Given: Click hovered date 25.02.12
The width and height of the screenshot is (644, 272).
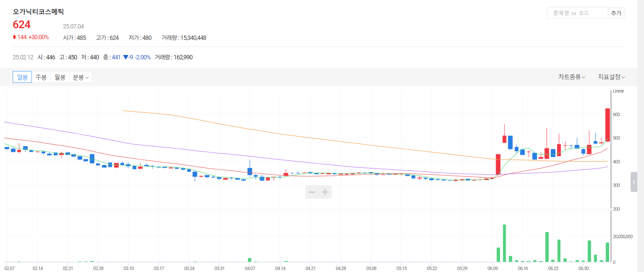Looking at the screenshot, I should point(23,57).
